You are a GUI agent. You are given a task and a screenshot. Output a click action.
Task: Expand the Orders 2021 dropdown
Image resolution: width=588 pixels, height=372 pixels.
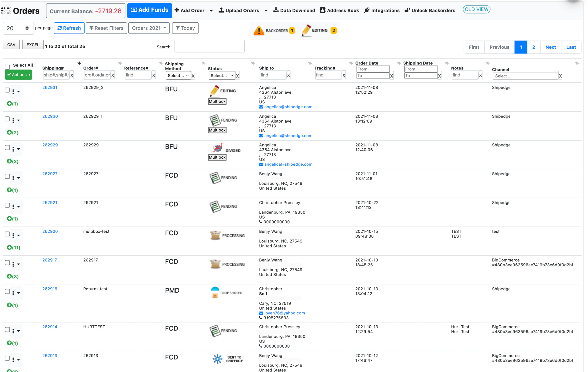[149, 28]
